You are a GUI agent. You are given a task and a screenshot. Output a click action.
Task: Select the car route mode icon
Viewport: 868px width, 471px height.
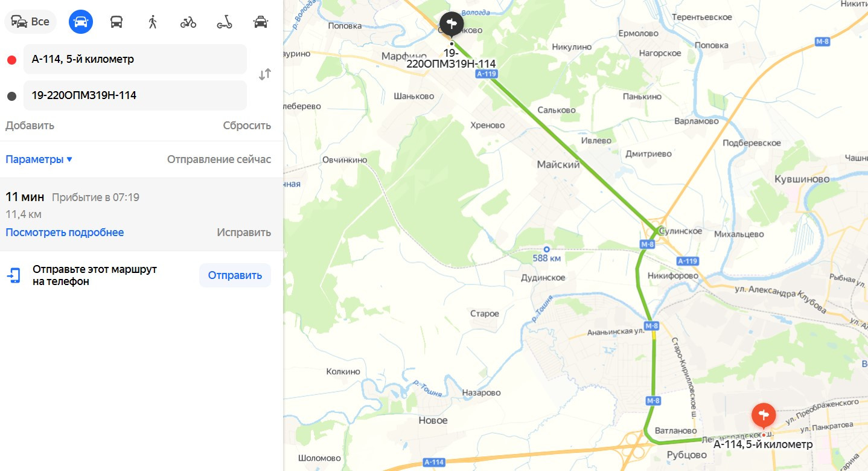81,22
